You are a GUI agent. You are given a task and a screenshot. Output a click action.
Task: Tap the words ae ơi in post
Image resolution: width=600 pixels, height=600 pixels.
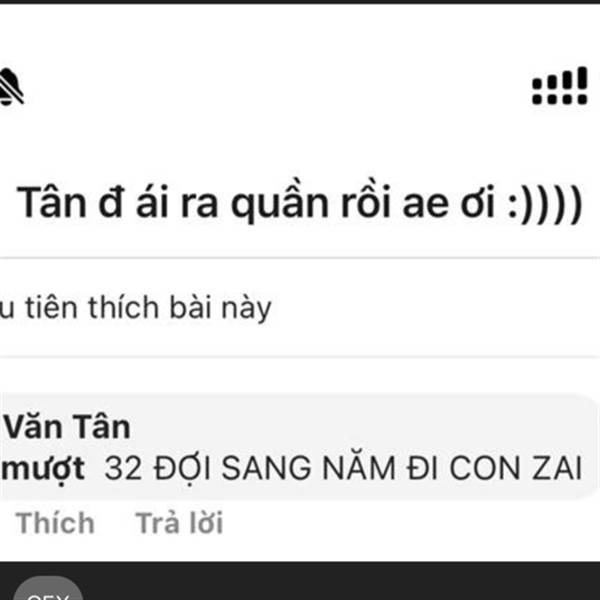448,203
